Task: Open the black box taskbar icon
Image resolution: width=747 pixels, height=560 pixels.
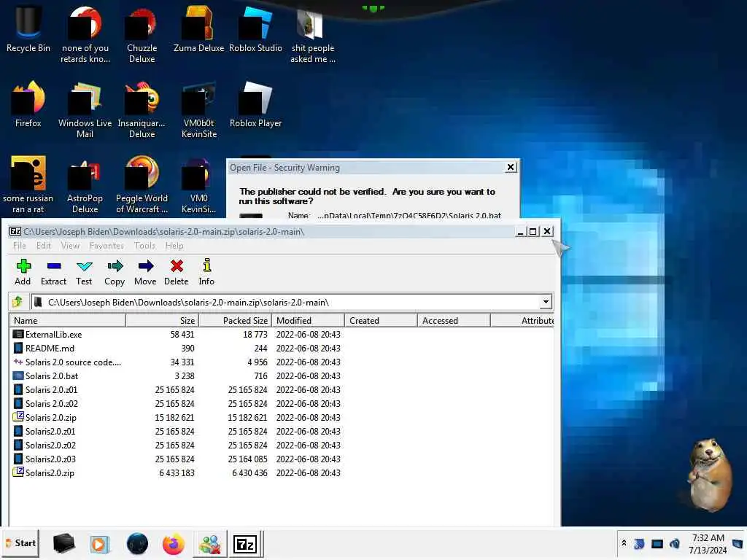Action: click(x=63, y=544)
